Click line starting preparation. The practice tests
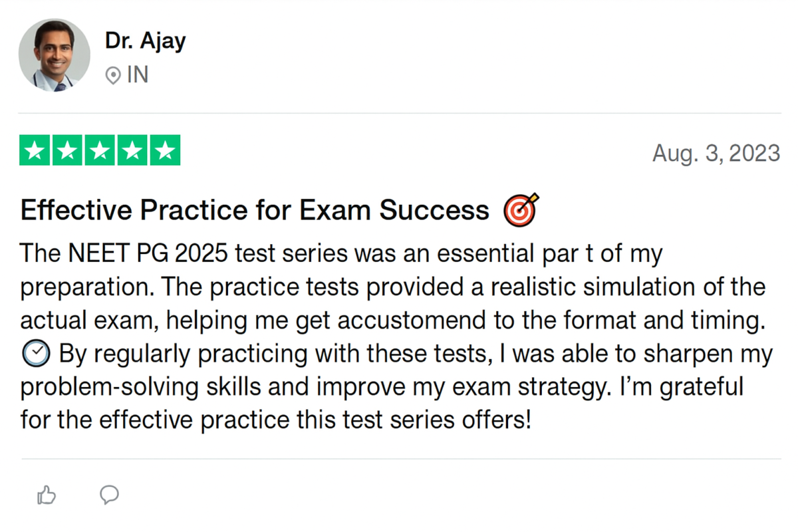Screen dimensions: 798x532 pos(393,288)
